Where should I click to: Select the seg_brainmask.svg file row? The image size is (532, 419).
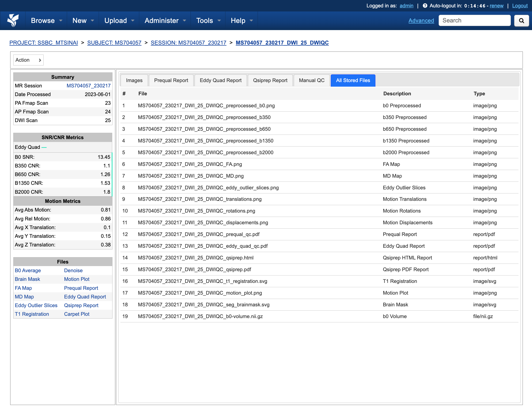point(319,305)
